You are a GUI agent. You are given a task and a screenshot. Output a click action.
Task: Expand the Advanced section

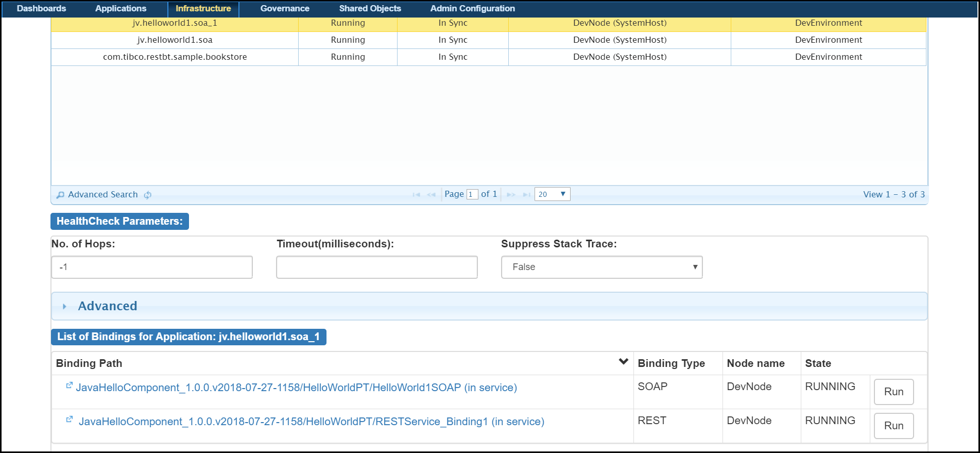pos(107,306)
